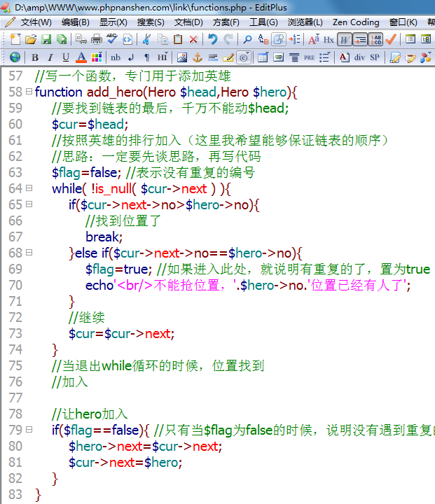Collapse if block at line 65
This screenshot has width=435, height=504.
click(29, 204)
